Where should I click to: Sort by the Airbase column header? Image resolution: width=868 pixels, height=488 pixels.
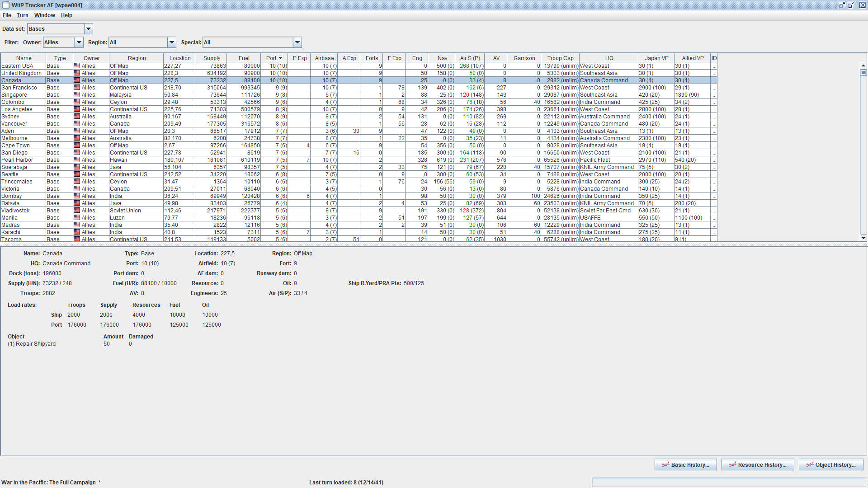tap(324, 58)
